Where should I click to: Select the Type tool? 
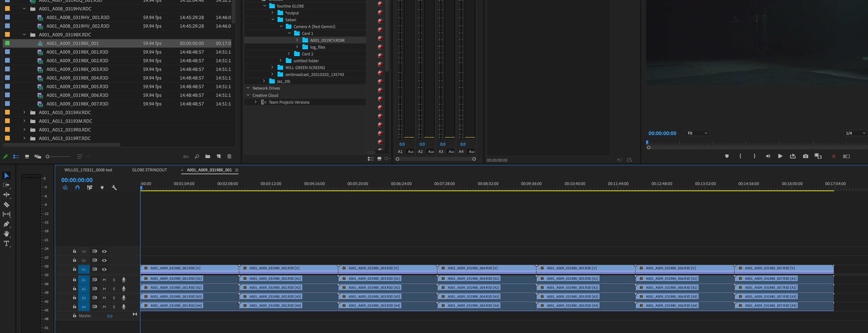click(x=6, y=243)
